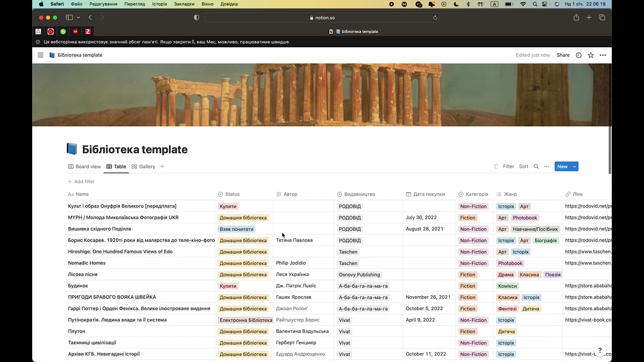Go back in Safari

pyautogui.click(x=90, y=18)
